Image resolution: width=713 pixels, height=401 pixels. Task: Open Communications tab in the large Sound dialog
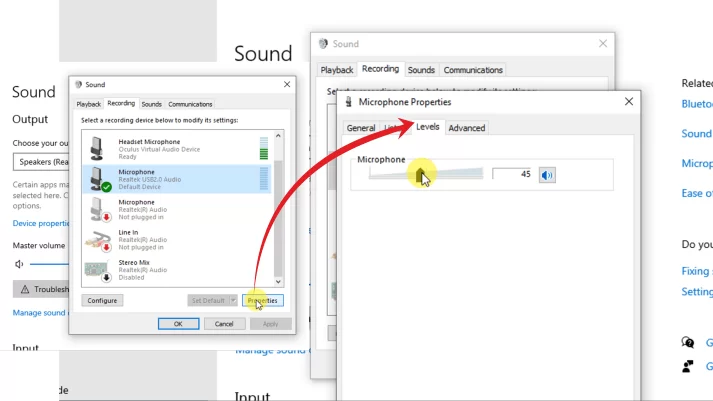pyautogui.click(x=473, y=70)
